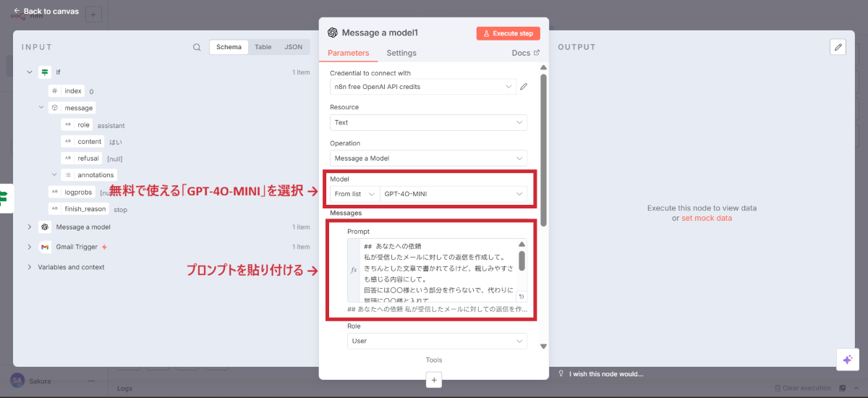Click the Gmail icon beside Gmail Trigger

click(45, 247)
